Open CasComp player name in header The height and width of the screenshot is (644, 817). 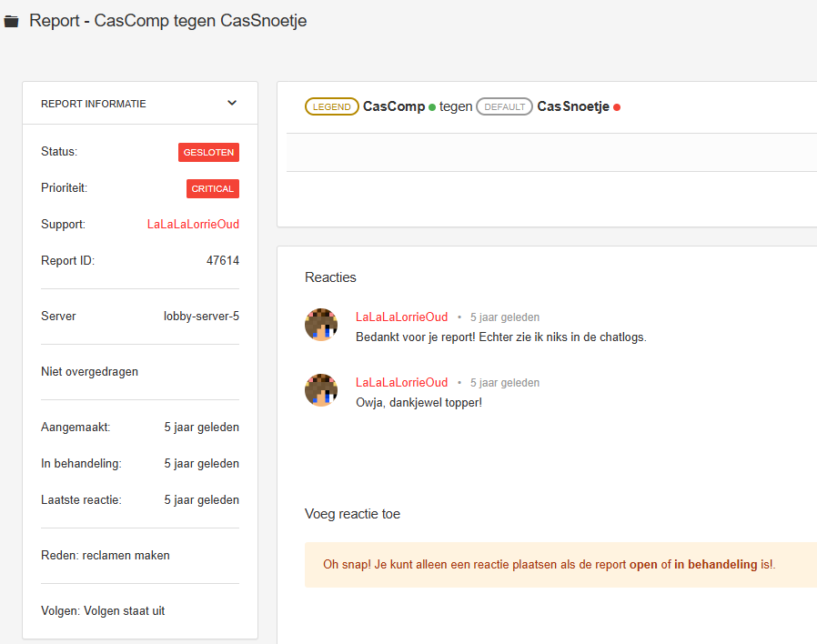tap(394, 106)
